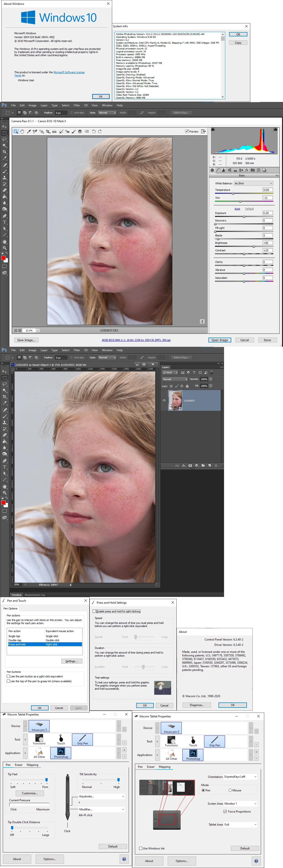This screenshot has height=868, width=283.
Task: Switch to Eraser tab in left Wacom window
Action: [x=19, y=765]
